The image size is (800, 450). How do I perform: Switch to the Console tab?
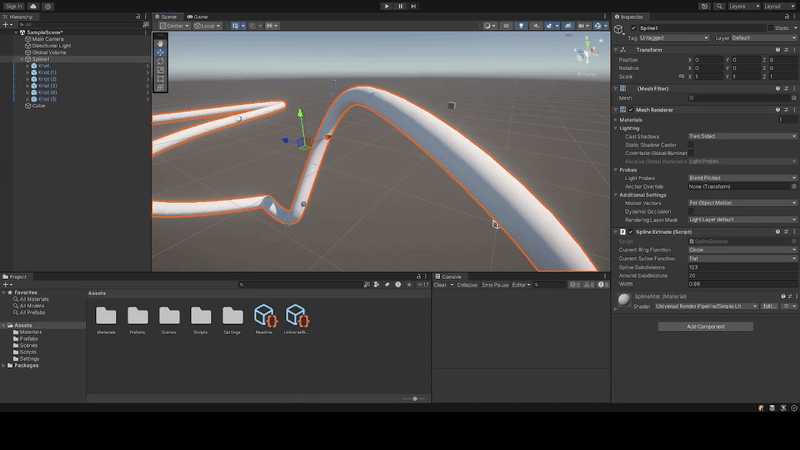pyautogui.click(x=450, y=276)
